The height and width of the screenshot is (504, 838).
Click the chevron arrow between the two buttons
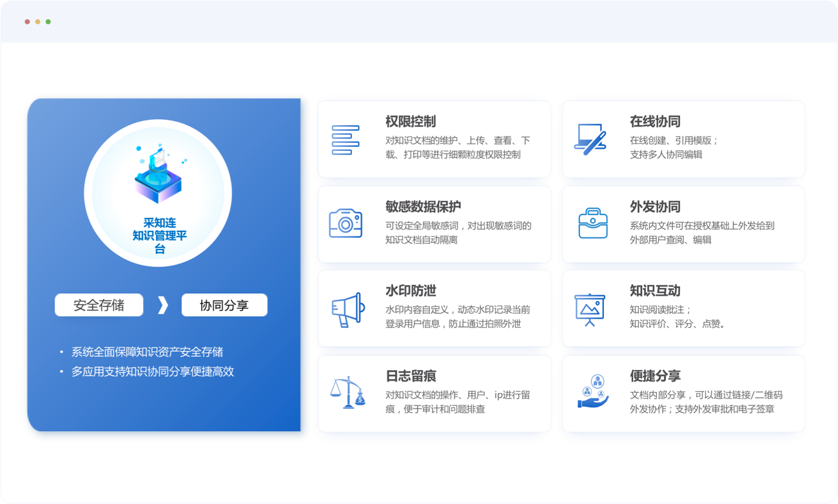pos(162,305)
